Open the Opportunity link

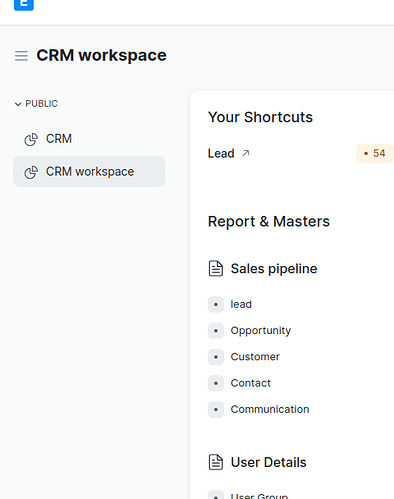261,331
